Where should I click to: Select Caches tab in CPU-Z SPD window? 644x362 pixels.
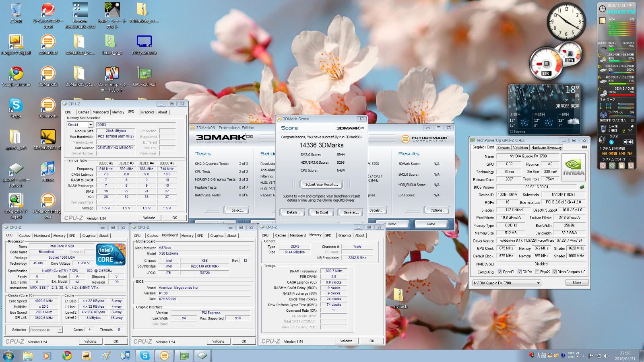(83, 112)
